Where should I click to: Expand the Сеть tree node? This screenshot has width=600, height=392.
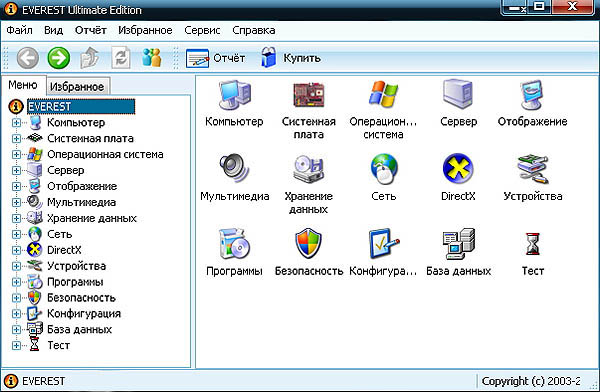click(16, 234)
